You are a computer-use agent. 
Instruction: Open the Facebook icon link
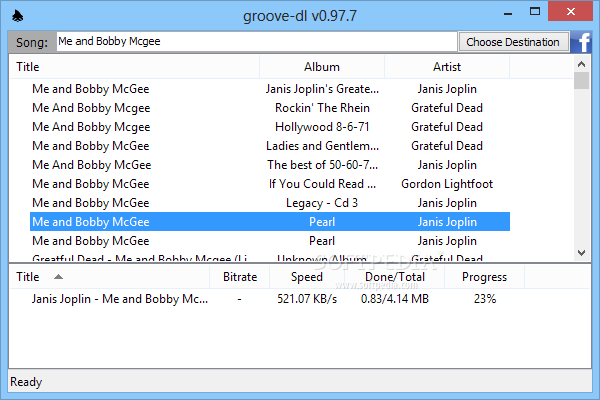[x=581, y=42]
